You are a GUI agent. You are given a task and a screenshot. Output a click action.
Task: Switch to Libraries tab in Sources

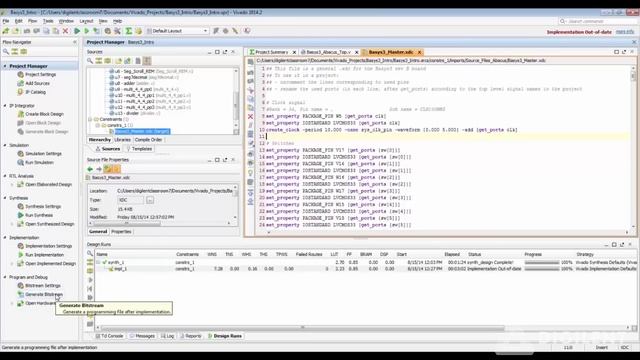tap(122, 140)
